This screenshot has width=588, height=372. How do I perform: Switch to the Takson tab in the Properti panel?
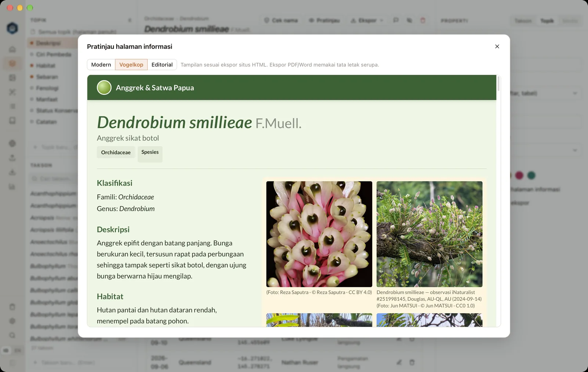pyautogui.click(x=523, y=21)
